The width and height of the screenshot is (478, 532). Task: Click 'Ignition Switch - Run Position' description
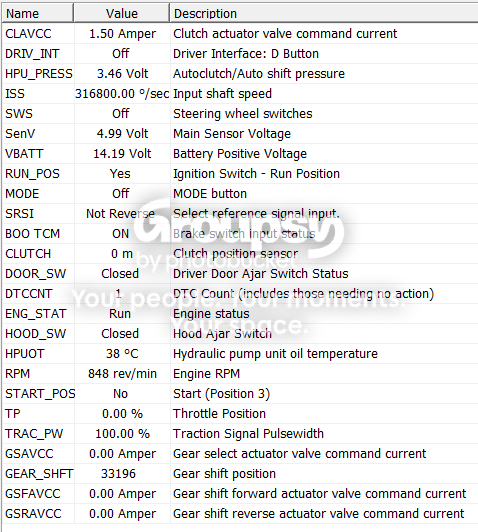(256, 174)
